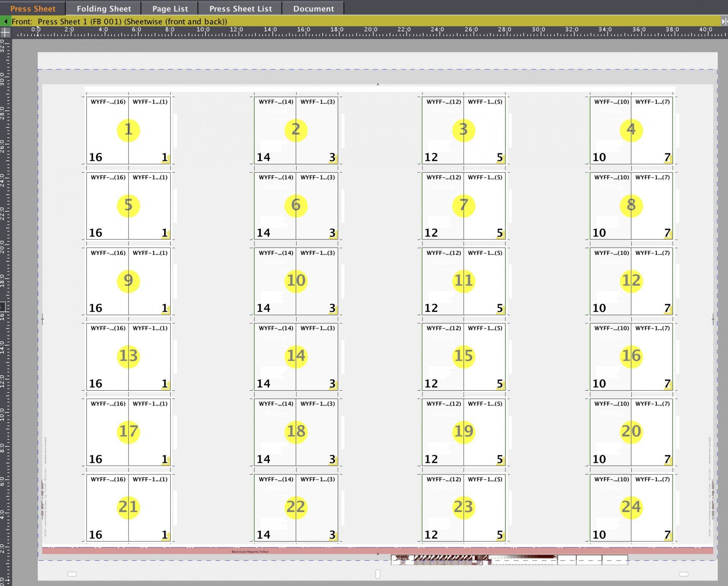728x586 pixels.
Task: Select 1-up block numbered 12
Action: coord(631,281)
